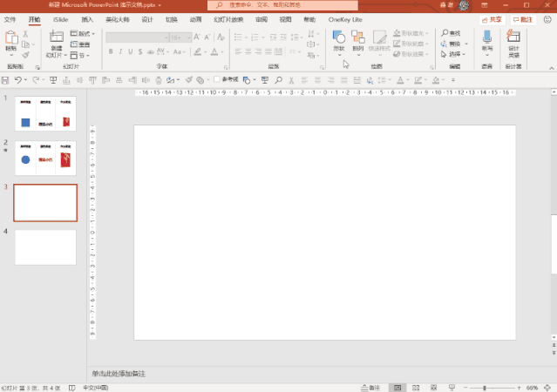Apply Underline formatting button
This screenshot has height=392, width=557.
pyautogui.click(x=132, y=51)
